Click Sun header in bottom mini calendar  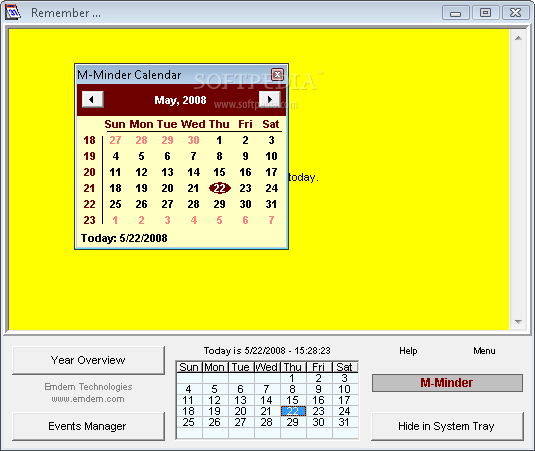click(189, 367)
